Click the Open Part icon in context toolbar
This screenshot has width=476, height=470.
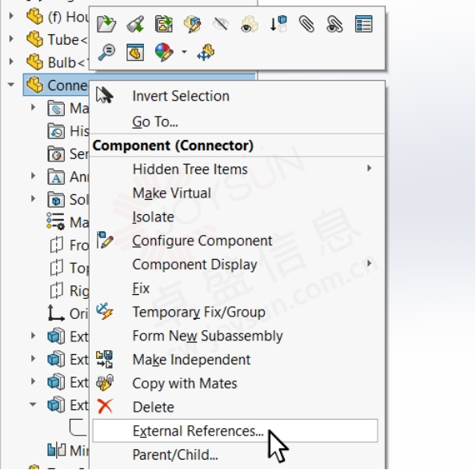[x=106, y=24]
